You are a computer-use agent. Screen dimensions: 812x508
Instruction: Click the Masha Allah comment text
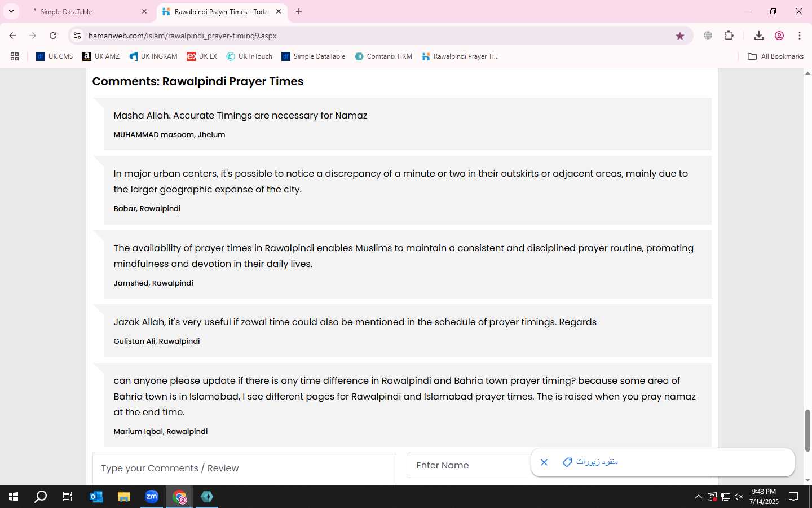click(x=240, y=115)
